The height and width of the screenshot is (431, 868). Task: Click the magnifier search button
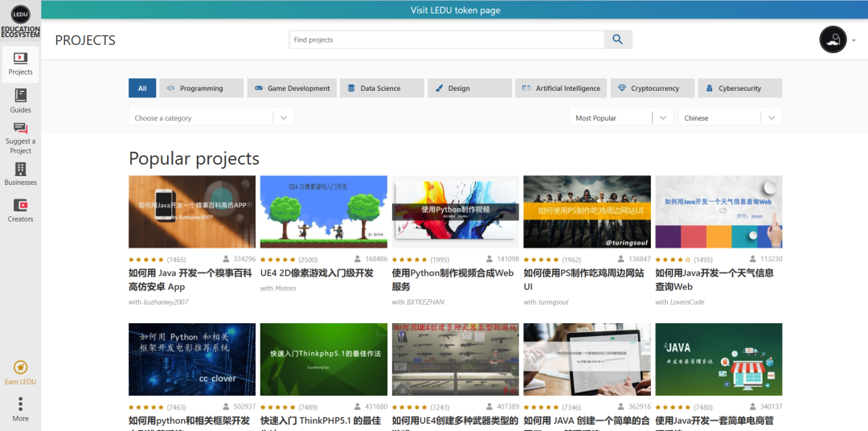tap(618, 40)
